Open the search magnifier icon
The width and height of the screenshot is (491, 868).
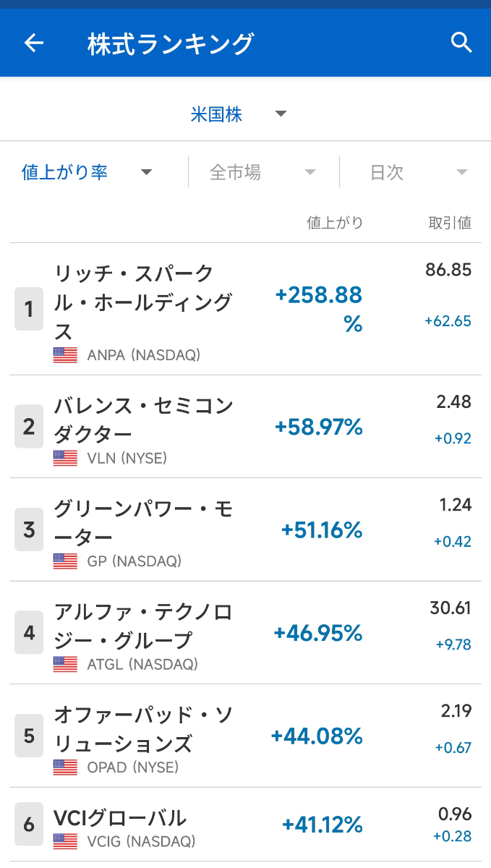[x=461, y=43]
